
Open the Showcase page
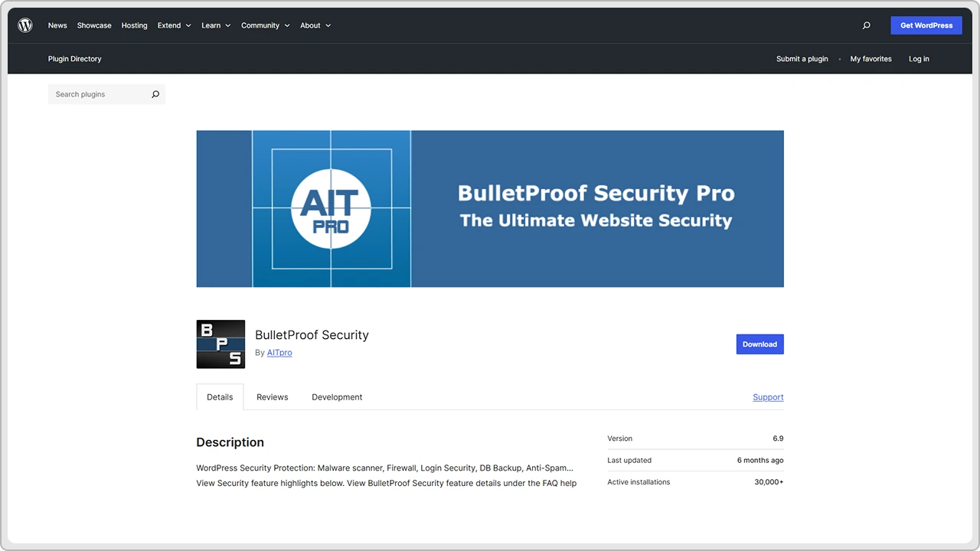click(93, 25)
